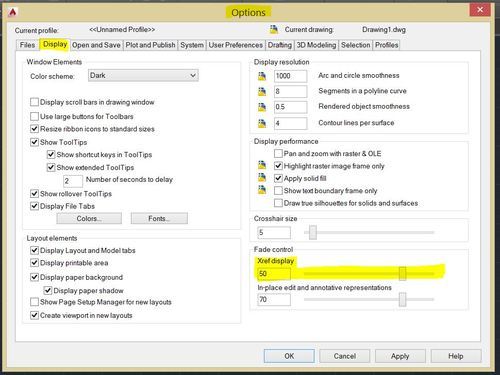The width and height of the screenshot is (500, 375).
Task: Click Number of seconds to delay field
Action: (x=73, y=181)
